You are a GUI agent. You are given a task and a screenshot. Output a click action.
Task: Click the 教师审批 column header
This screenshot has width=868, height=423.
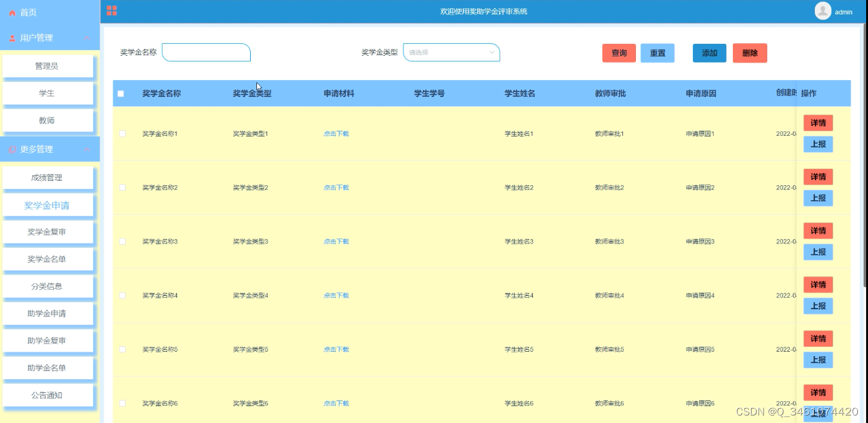pos(610,94)
